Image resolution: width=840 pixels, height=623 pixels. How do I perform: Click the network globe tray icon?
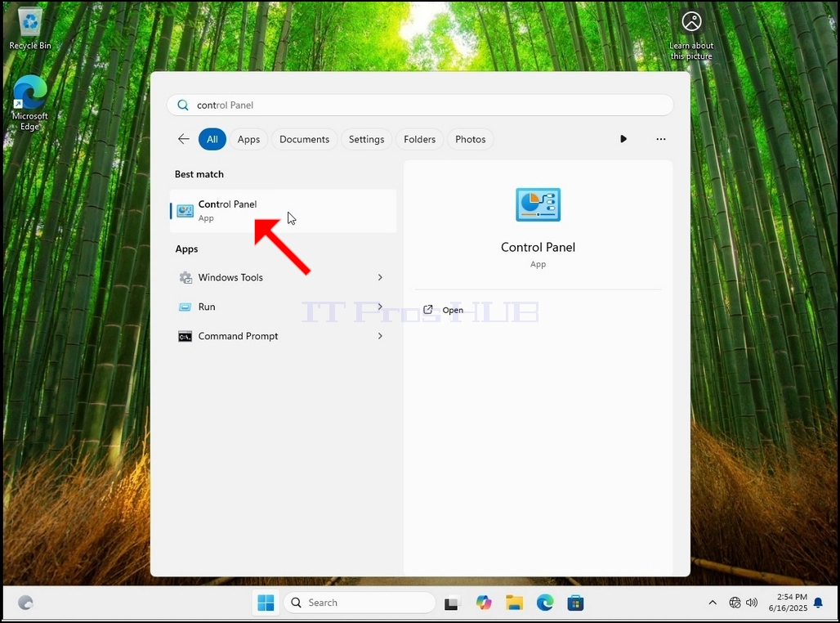735,603
